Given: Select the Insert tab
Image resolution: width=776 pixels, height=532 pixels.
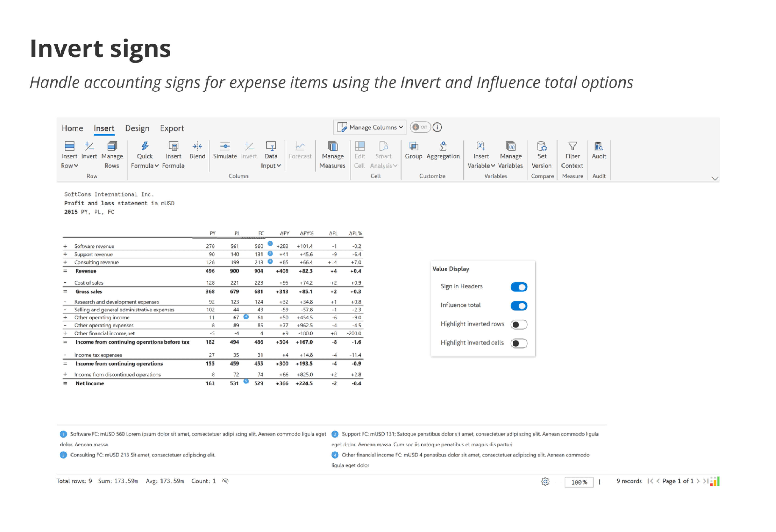Looking at the screenshot, I should tap(104, 128).
